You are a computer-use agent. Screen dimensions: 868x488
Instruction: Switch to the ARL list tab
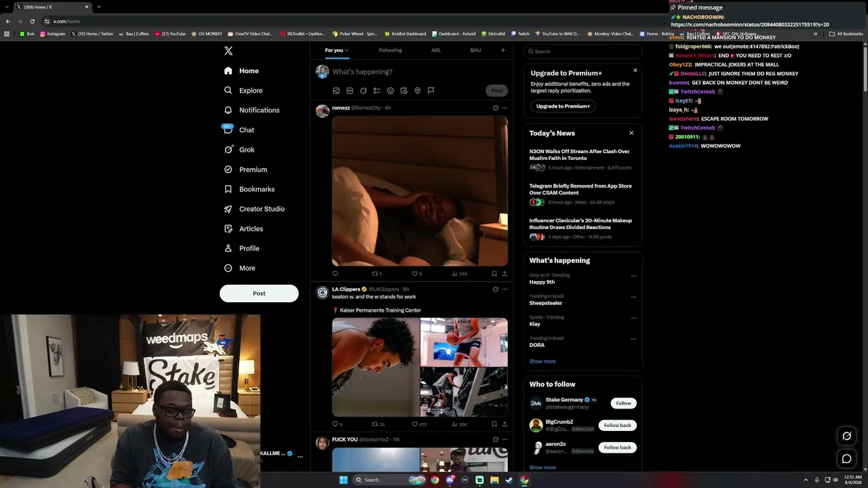[x=436, y=50]
